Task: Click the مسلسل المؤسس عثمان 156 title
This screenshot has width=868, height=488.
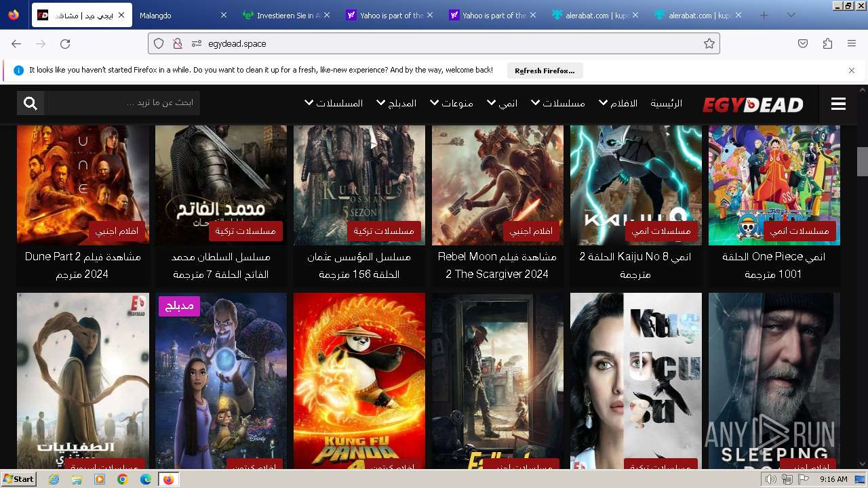Action: pyautogui.click(x=359, y=266)
